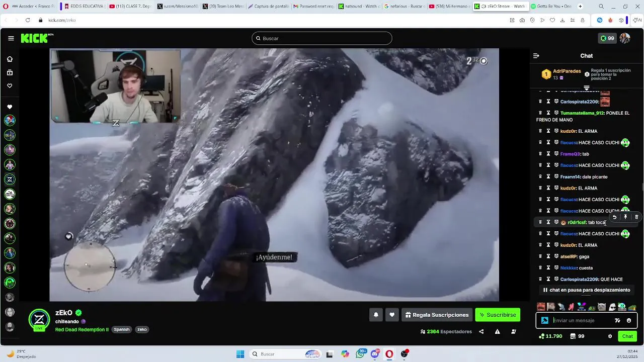Resume chat via 'chat en pausa' banner
Image resolution: width=644 pixels, height=362 pixels.
tap(586, 290)
